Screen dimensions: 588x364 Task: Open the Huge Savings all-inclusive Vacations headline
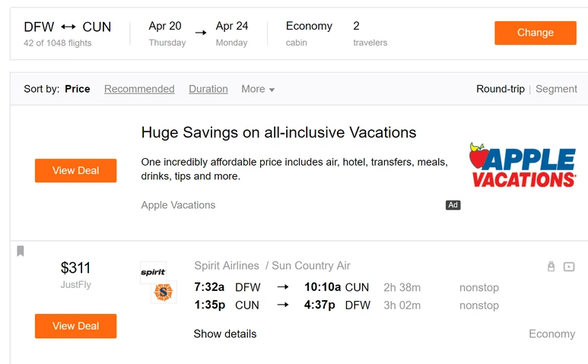click(278, 133)
